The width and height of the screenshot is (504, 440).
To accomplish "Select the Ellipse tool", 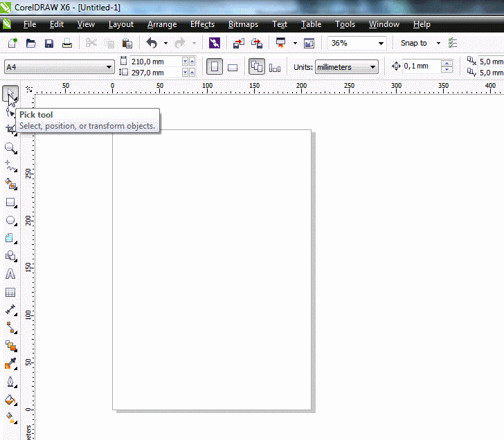I will [10, 221].
